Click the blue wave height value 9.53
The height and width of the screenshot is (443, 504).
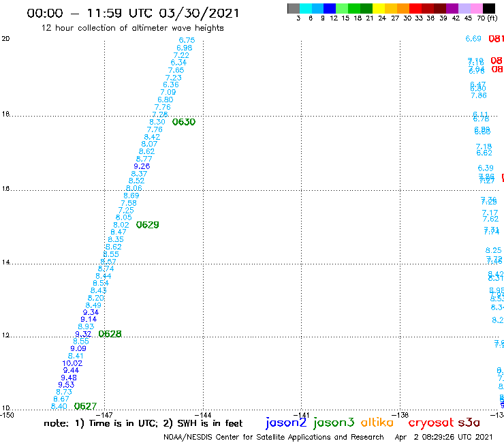pyautogui.click(x=66, y=385)
